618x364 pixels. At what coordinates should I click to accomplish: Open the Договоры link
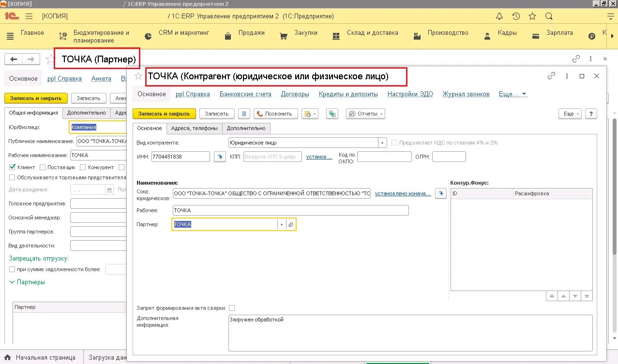(x=295, y=94)
